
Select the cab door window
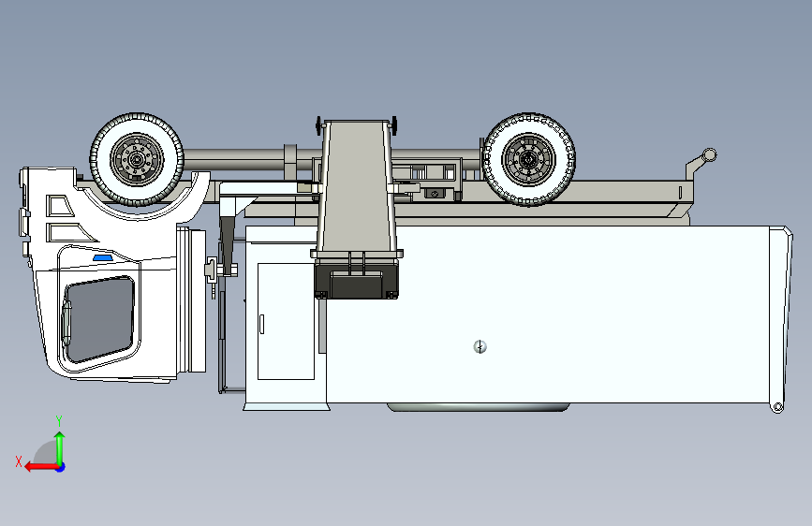[x=99, y=319]
